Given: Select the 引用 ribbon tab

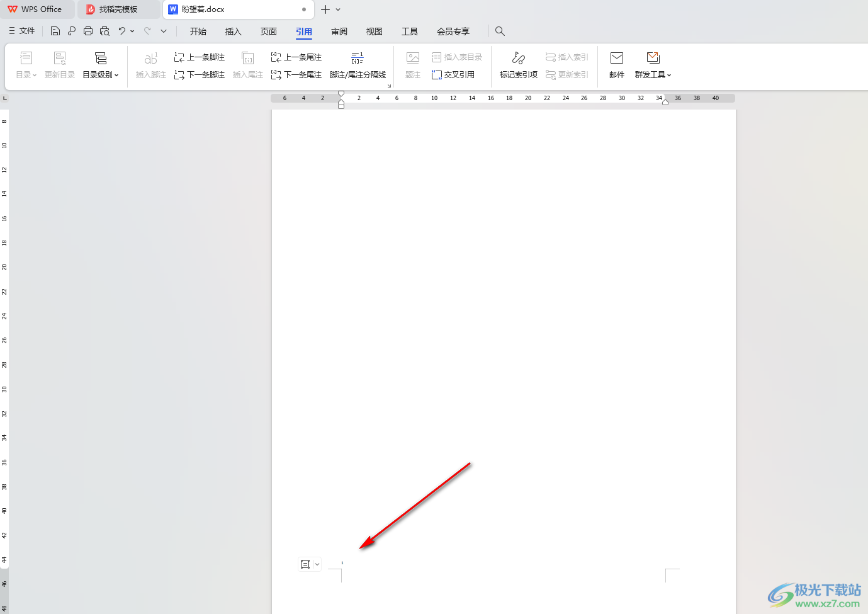Looking at the screenshot, I should click(304, 31).
